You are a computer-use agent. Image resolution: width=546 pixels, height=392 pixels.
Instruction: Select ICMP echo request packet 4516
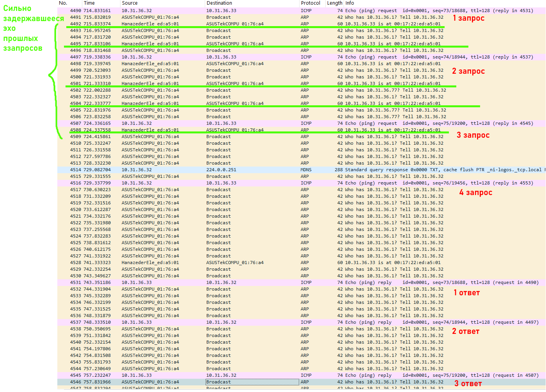click(x=234, y=183)
